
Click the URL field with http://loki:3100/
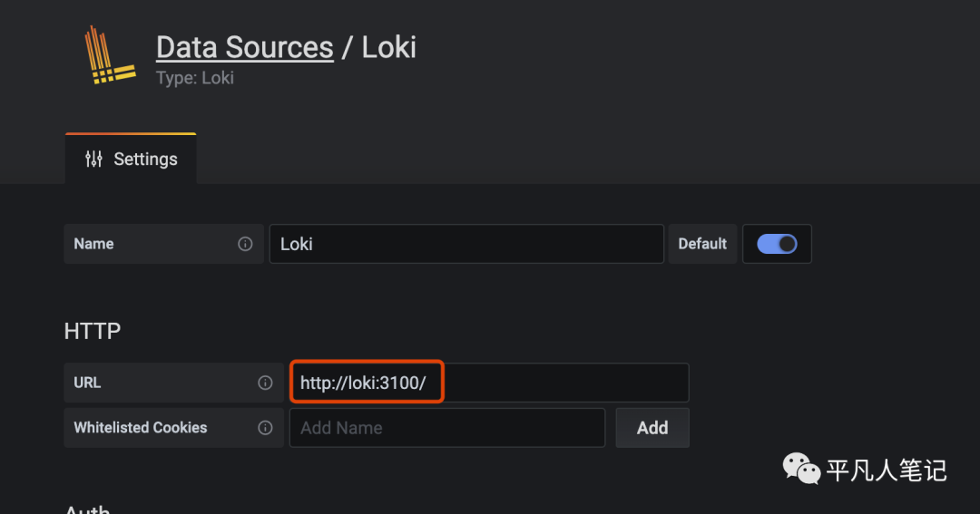pyautogui.click(x=489, y=383)
